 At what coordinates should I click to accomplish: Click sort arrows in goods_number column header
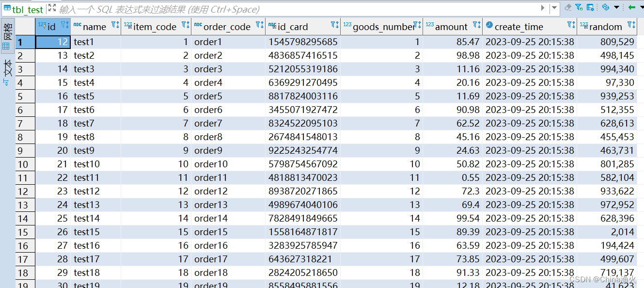coord(420,25)
